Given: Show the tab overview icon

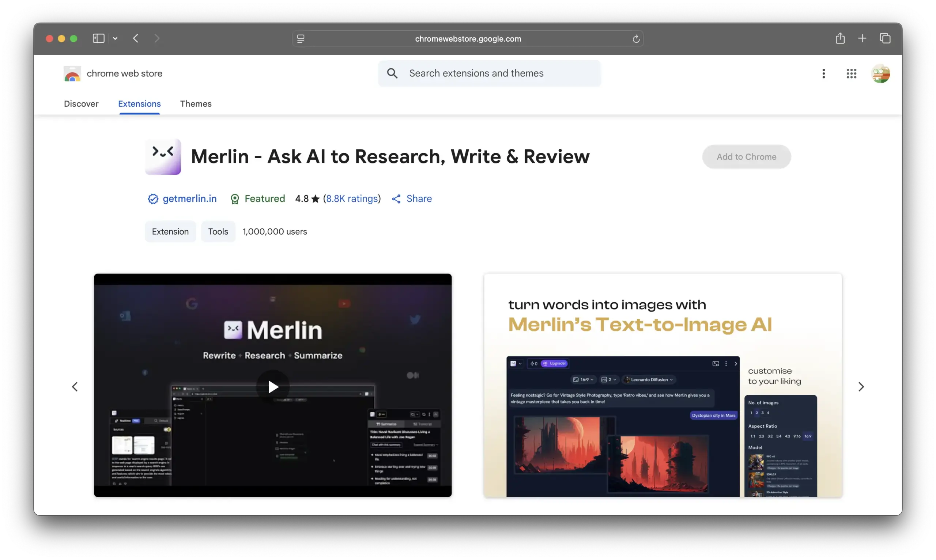Looking at the screenshot, I should [885, 38].
